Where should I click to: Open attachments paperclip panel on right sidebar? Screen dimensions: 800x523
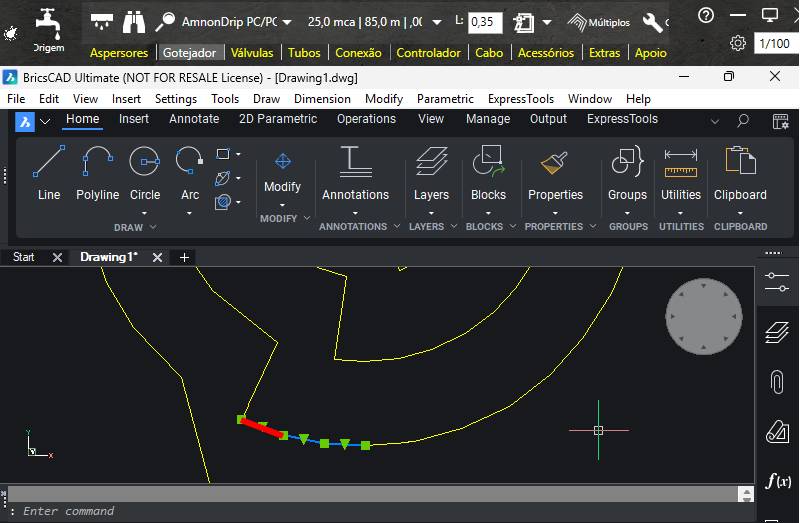(777, 381)
